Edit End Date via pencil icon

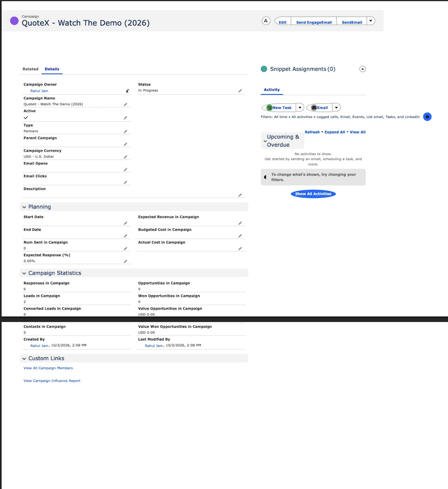pyautogui.click(x=125, y=236)
